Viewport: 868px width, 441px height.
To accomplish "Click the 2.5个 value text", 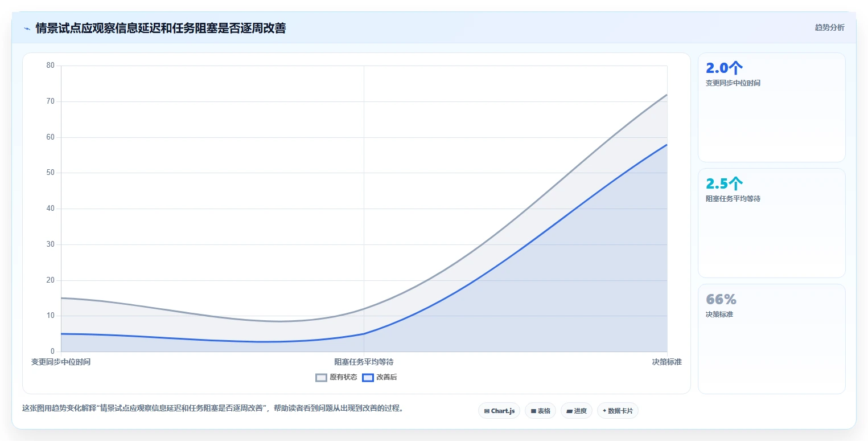I will point(724,184).
